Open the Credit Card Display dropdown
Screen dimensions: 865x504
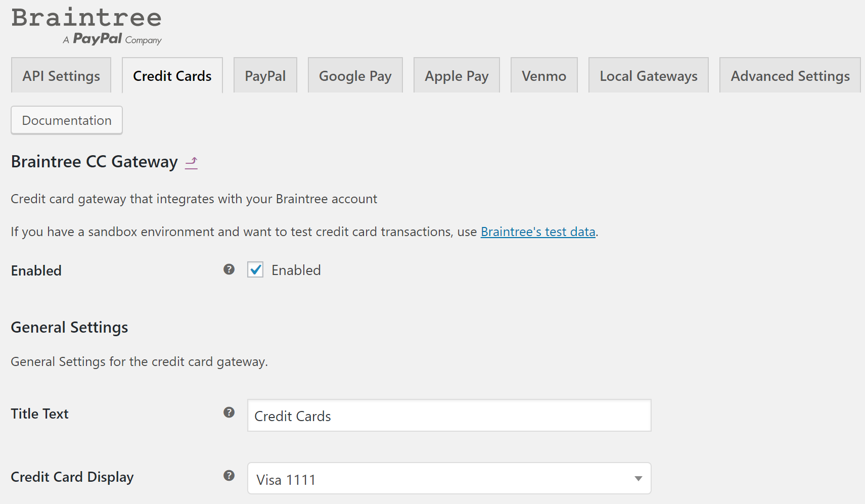[449, 478]
